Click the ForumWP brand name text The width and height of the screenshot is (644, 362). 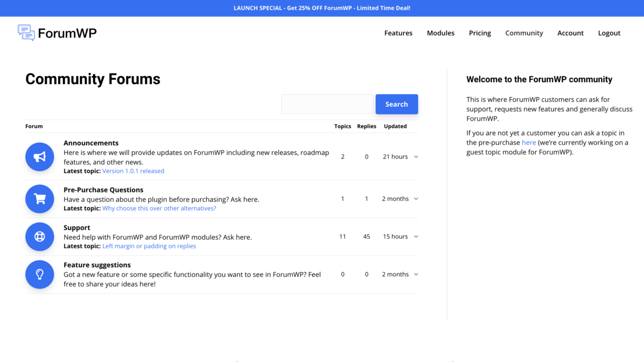(67, 33)
